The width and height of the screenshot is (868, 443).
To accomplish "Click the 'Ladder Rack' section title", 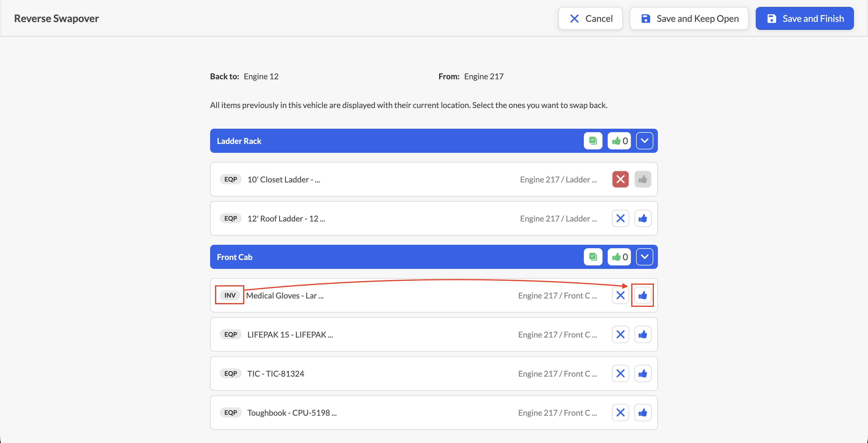I will point(239,141).
